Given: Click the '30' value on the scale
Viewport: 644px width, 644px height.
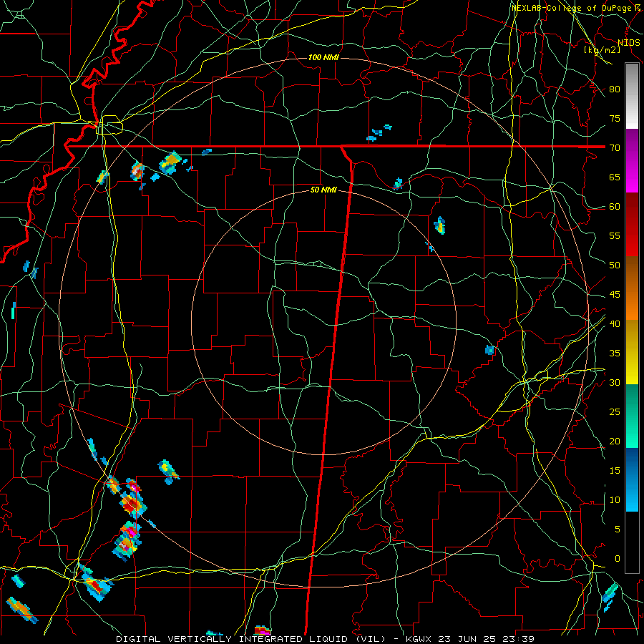Looking at the screenshot, I should (615, 382).
